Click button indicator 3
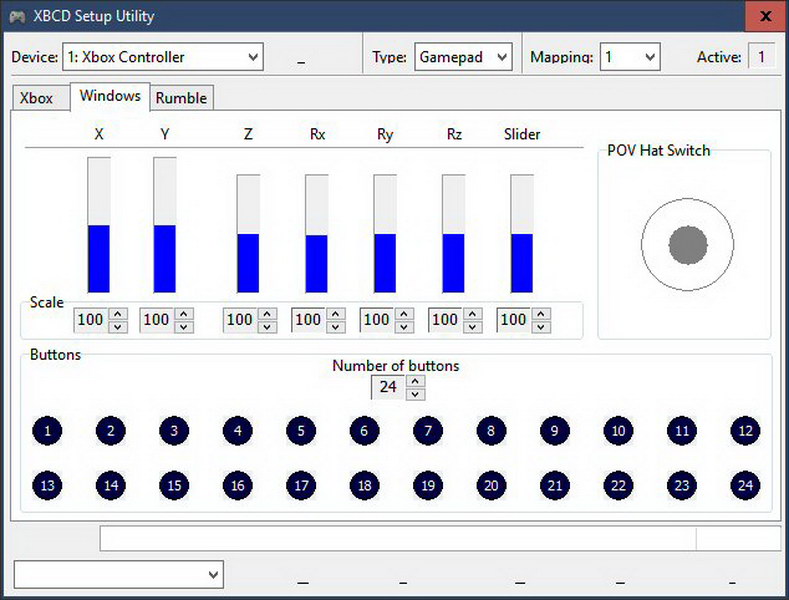Image resolution: width=789 pixels, height=600 pixels. coord(174,431)
